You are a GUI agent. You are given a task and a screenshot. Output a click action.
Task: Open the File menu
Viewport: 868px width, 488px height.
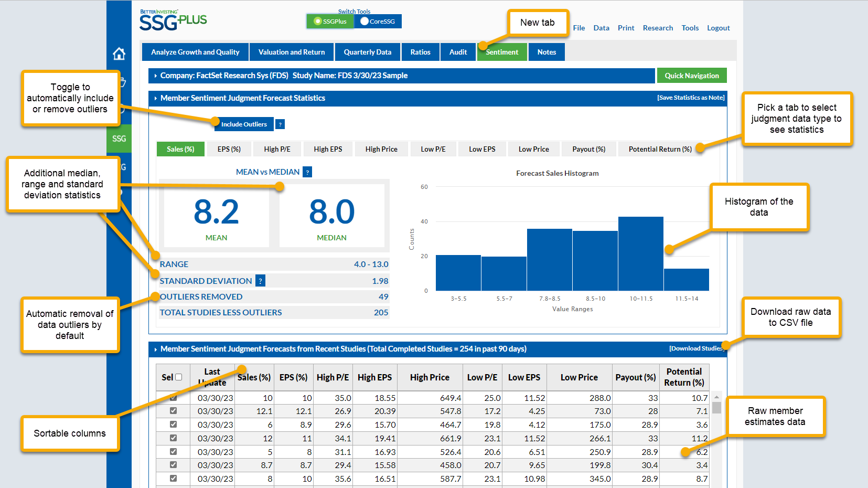point(579,28)
